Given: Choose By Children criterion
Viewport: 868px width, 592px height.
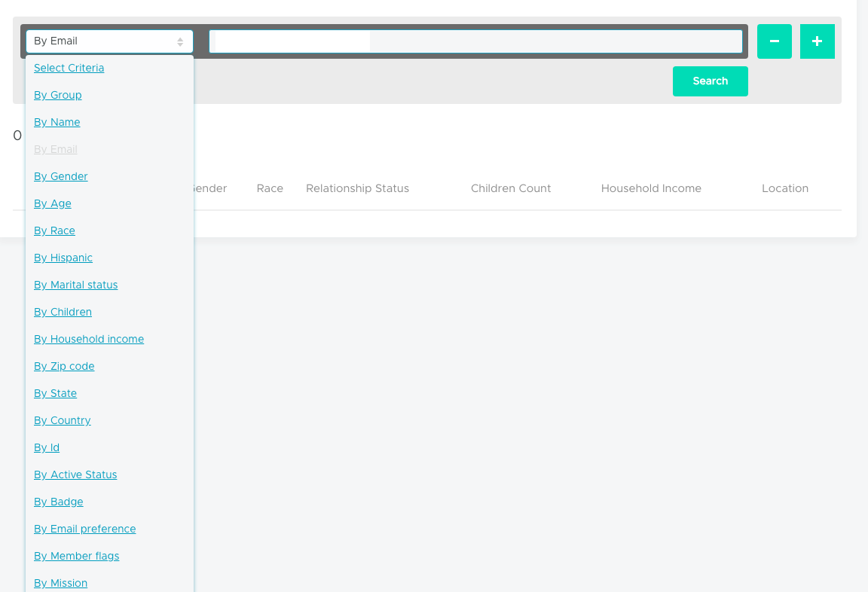Looking at the screenshot, I should [63, 312].
